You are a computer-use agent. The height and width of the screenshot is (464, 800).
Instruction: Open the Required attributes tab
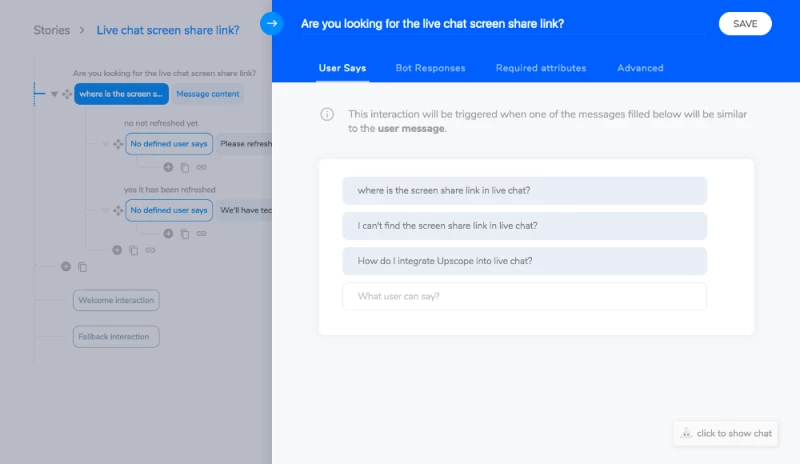tap(541, 68)
